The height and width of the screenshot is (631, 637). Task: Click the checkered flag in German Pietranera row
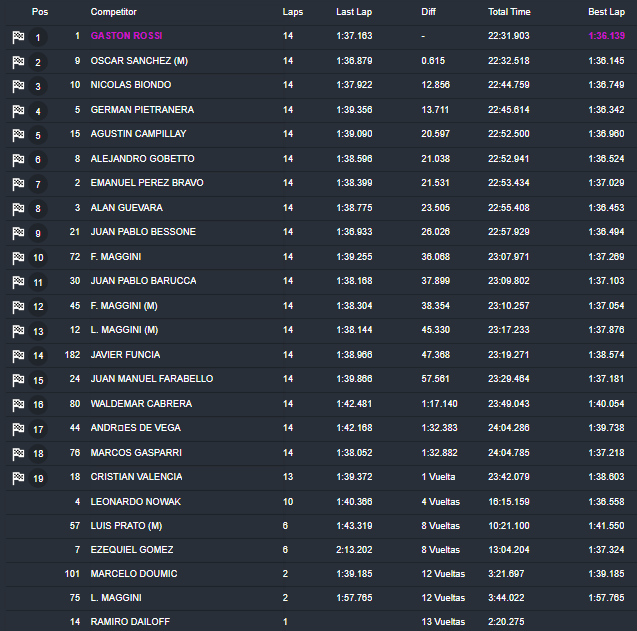(18, 111)
